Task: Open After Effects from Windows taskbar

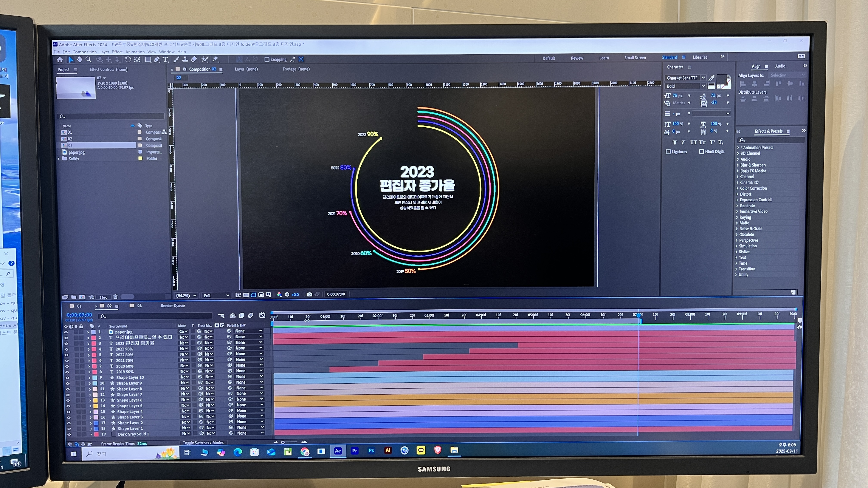Action: click(338, 451)
